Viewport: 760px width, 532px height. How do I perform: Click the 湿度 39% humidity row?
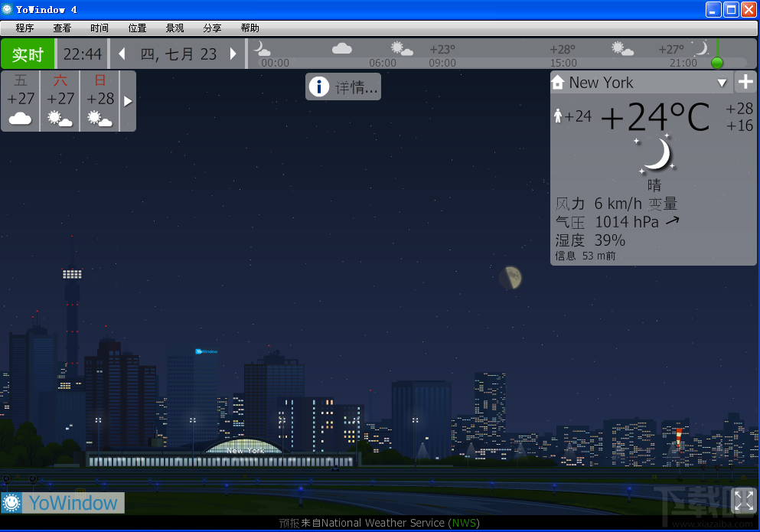[590, 240]
